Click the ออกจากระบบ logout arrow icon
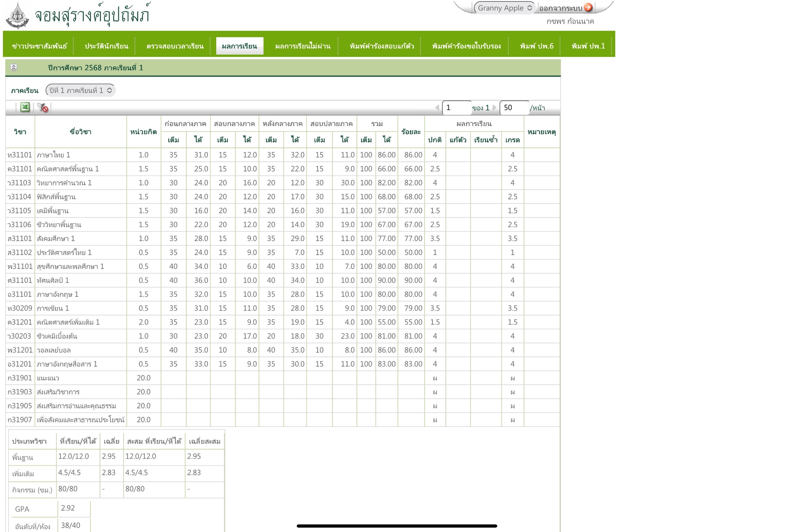The width and height of the screenshot is (794, 532). pos(588,8)
